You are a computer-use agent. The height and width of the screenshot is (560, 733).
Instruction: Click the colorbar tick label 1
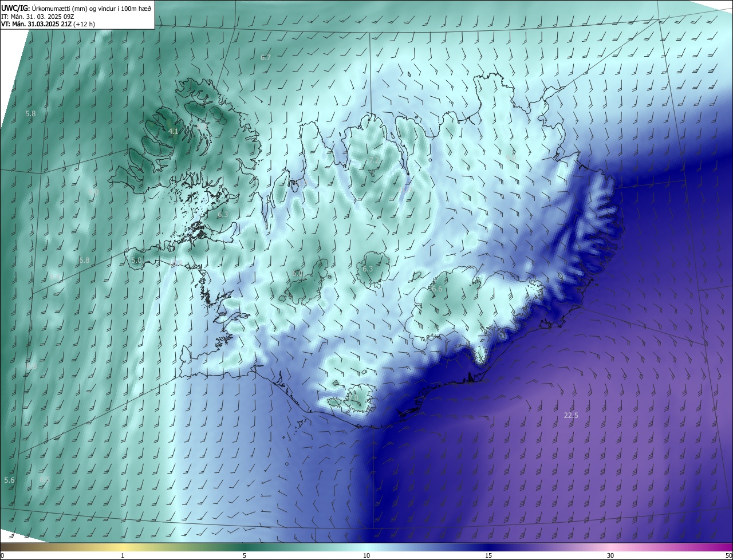[x=123, y=555]
